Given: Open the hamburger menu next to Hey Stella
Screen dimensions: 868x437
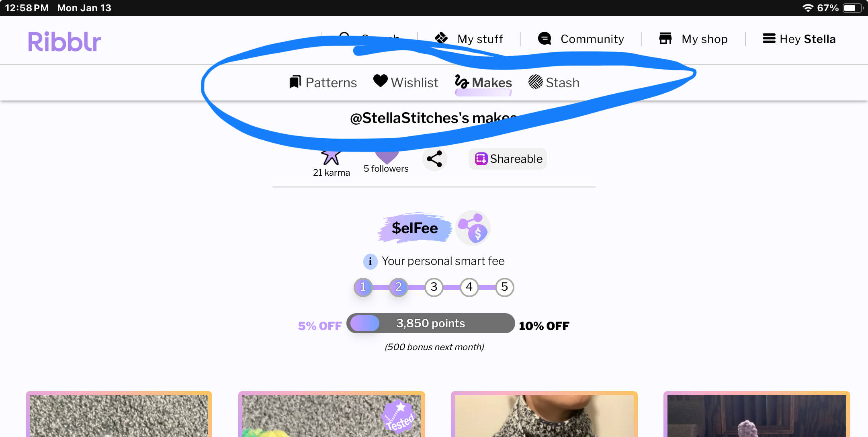Looking at the screenshot, I should pyautogui.click(x=769, y=38).
